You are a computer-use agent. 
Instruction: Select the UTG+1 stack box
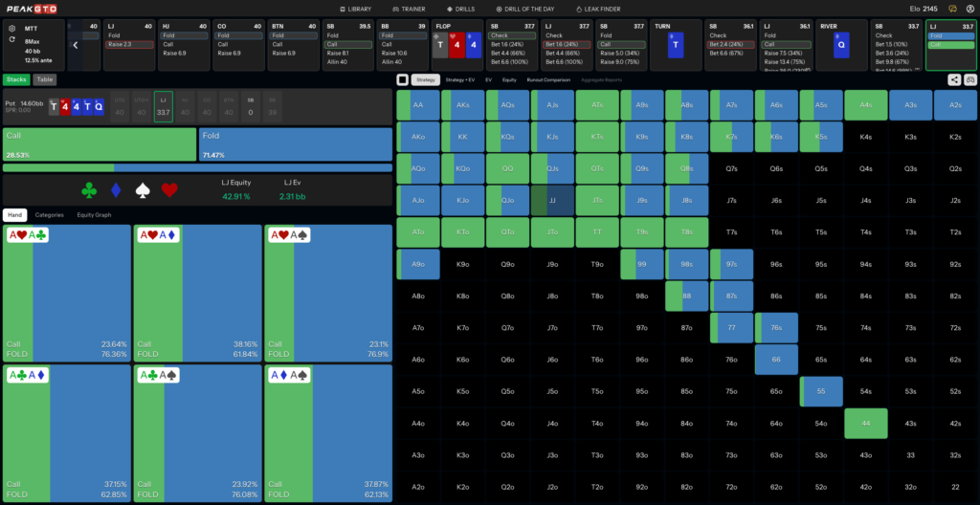tap(142, 106)
